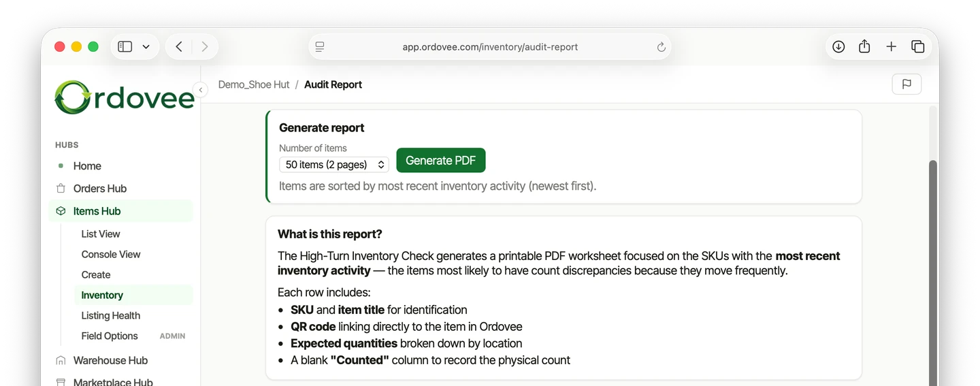Screen dimensions: 980x386
Task: Open the Demo_Shoe Hut breadcrumb
Action: (x=254, y=84)
